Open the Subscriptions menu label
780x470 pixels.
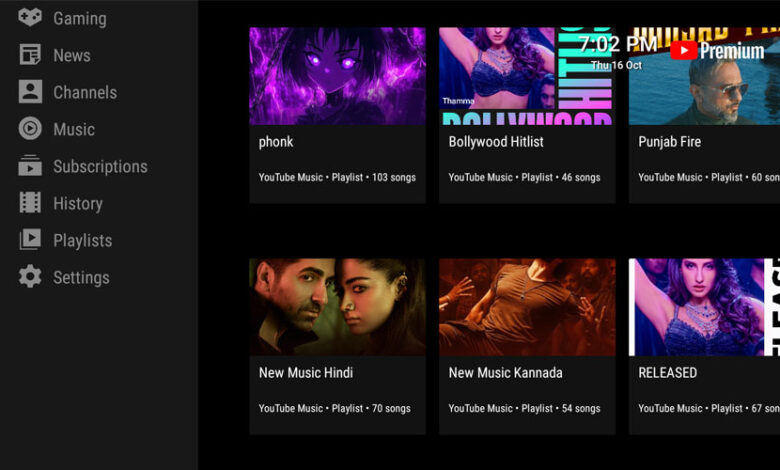click(100, 166)
